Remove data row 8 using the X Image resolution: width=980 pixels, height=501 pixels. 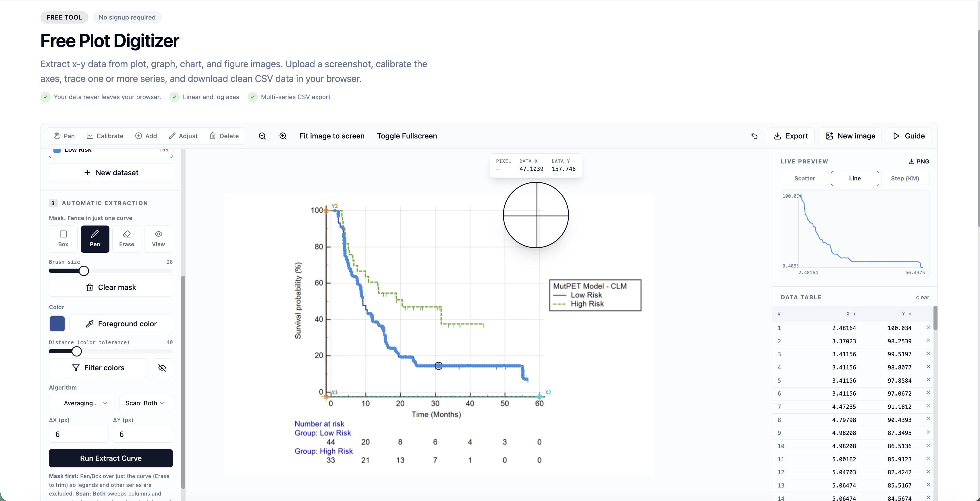928,419
